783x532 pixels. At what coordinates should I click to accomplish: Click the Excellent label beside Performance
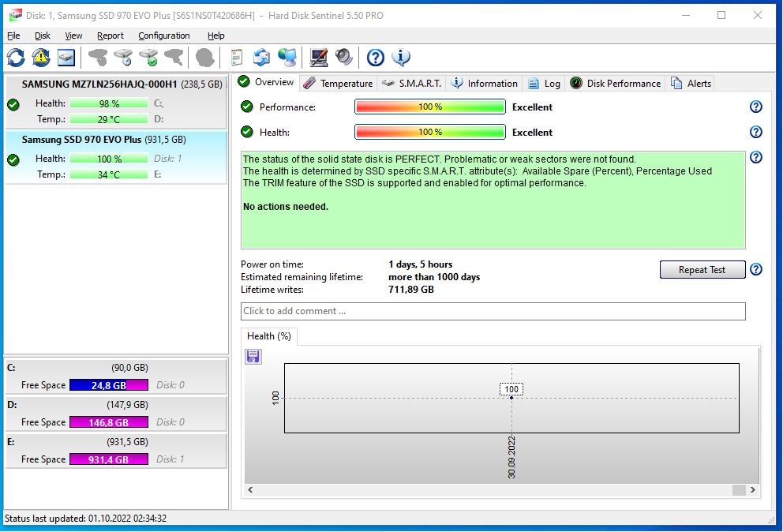click(x=532, y=107)
